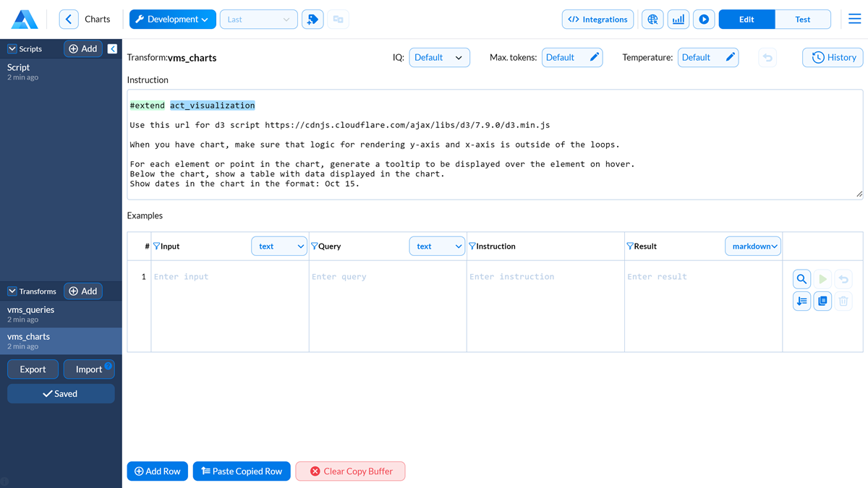Screen dimensions: 868x488
Task: Collapse the Scripts section chevron
Action: 12,49
